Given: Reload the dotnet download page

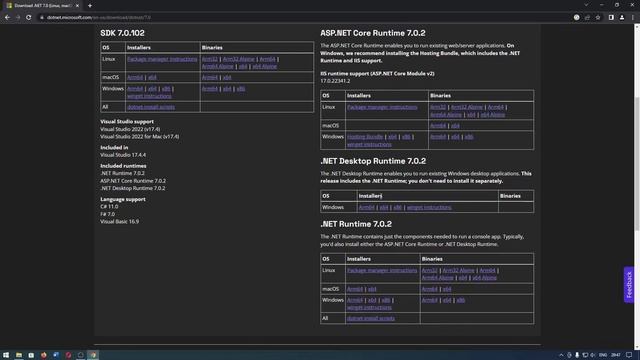Looking at the screenshot, I should pos(29,18).
